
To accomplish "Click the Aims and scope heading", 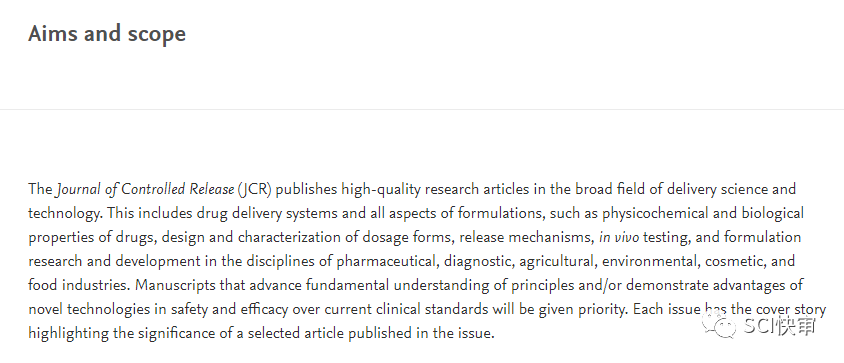I will coord(107,33).
